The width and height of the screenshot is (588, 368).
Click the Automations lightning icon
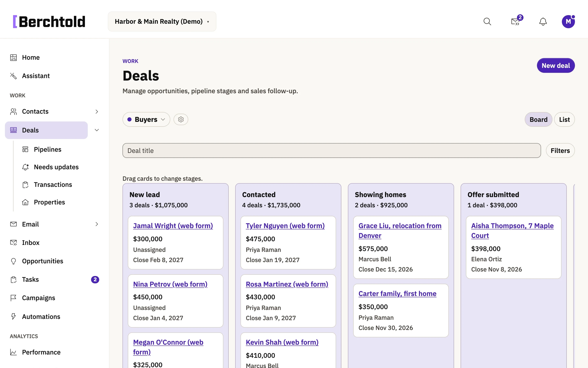[13, 316]
